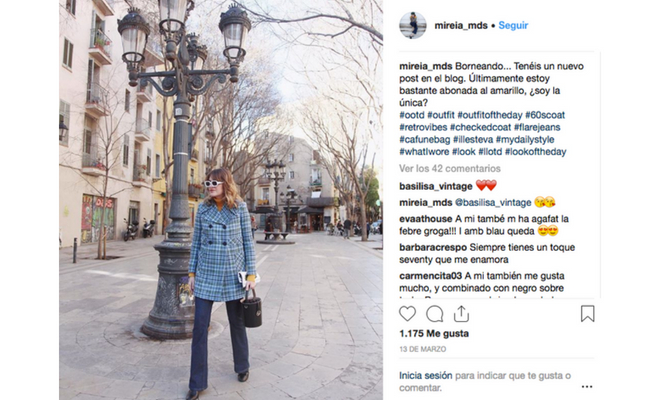660x400 pixels.
Task: Expand Ver los 42 comentarios
Action: [450, 168]
